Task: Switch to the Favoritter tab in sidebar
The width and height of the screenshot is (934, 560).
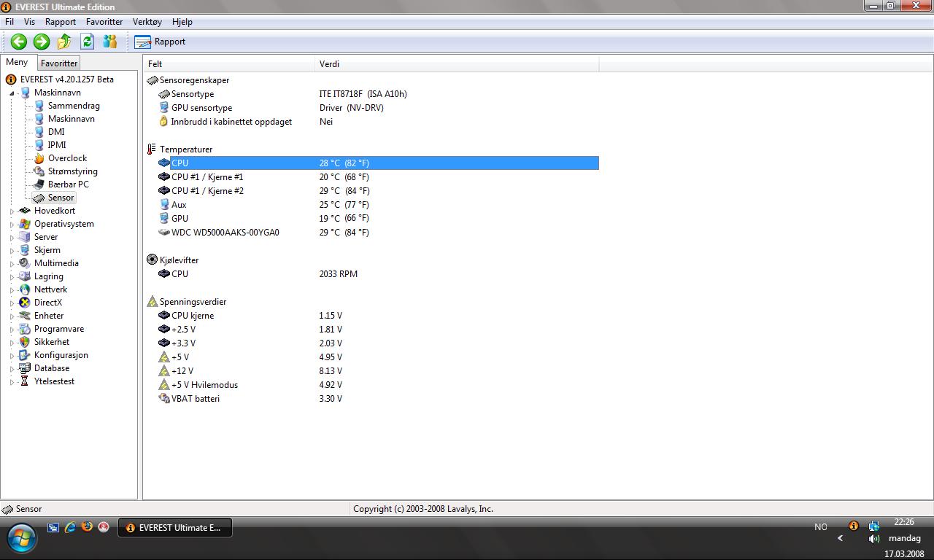Action: (59, 63)
